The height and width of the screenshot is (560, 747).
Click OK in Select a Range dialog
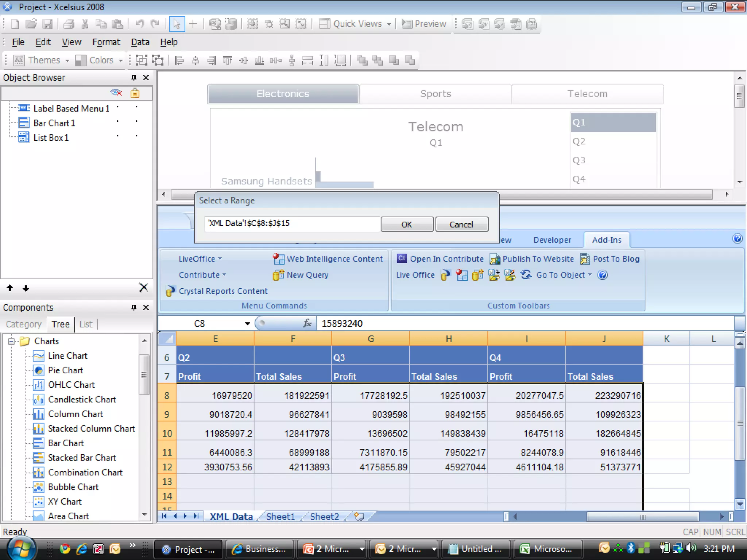[x=407, y=224]
